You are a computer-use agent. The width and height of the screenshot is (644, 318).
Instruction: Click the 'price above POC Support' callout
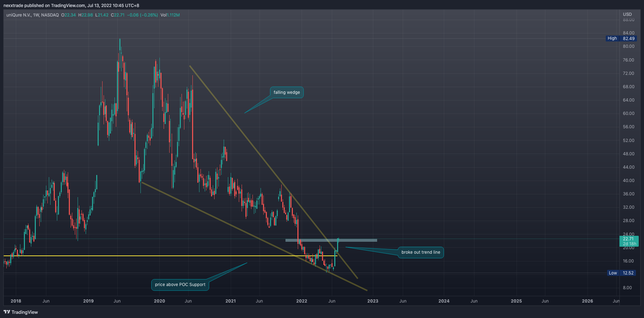[x=180, y=285]
